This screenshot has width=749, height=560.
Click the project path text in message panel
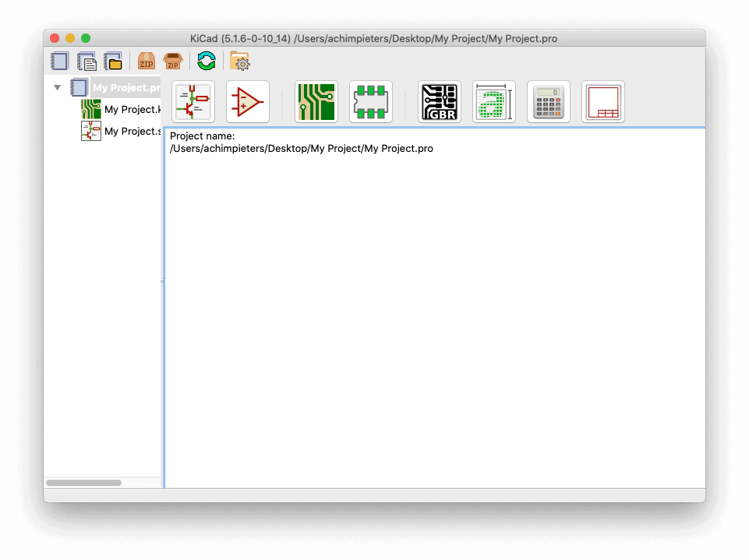pyautogui.click(x=302, y=149)
